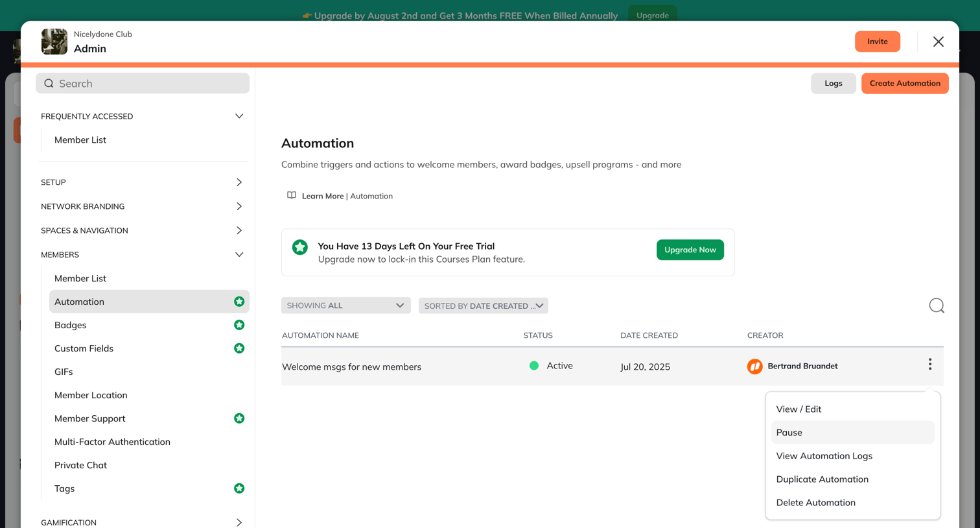The height and width of the screenshot is (528, 980).
Task: Open Tags in the sidebar
Action: click(64, 488)
